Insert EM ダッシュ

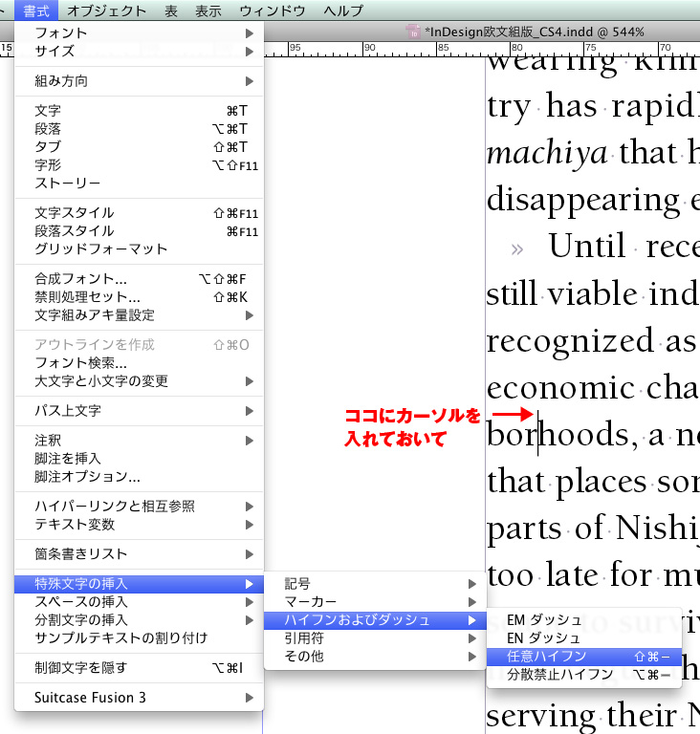point(583,620)
